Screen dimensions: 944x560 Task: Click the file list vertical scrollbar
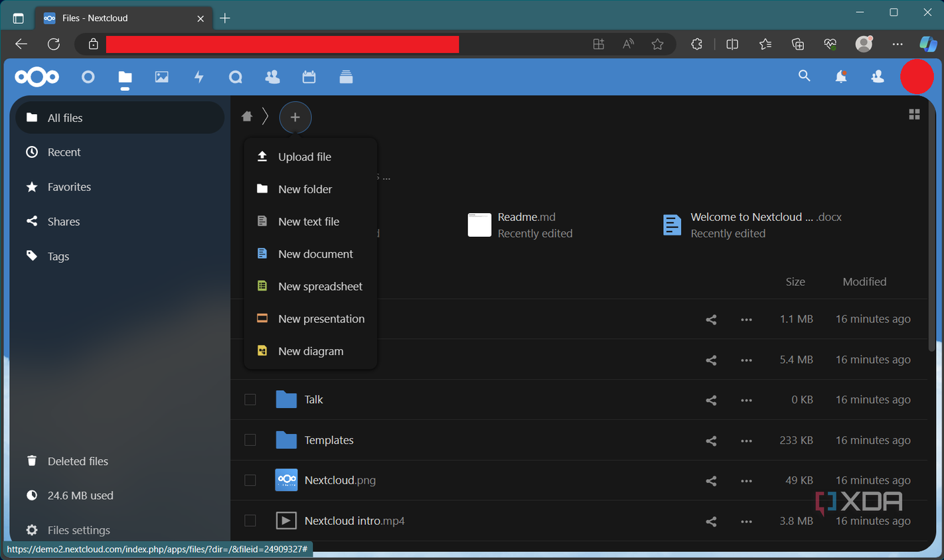click(x=932, y=226)
